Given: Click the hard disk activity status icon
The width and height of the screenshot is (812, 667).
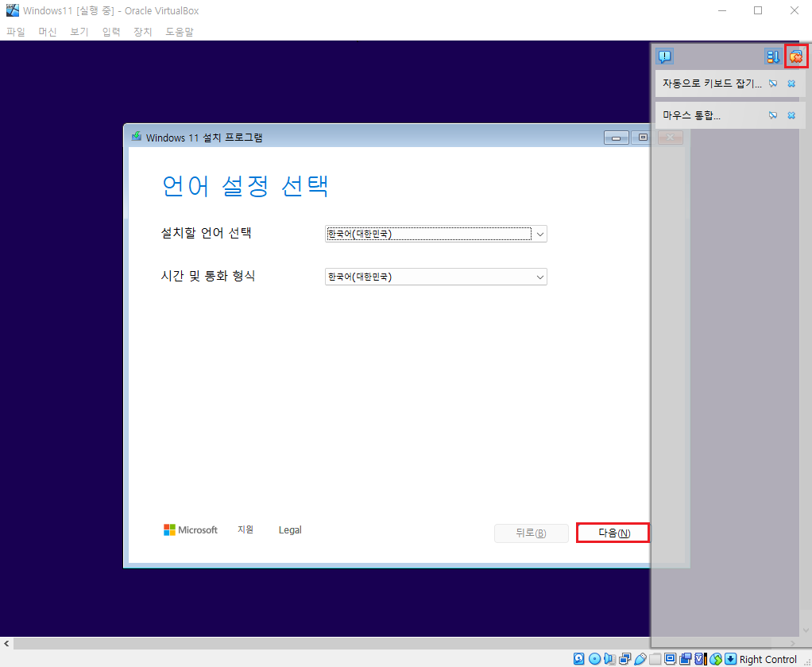Looking at the screenshot, I should (579, 659).
